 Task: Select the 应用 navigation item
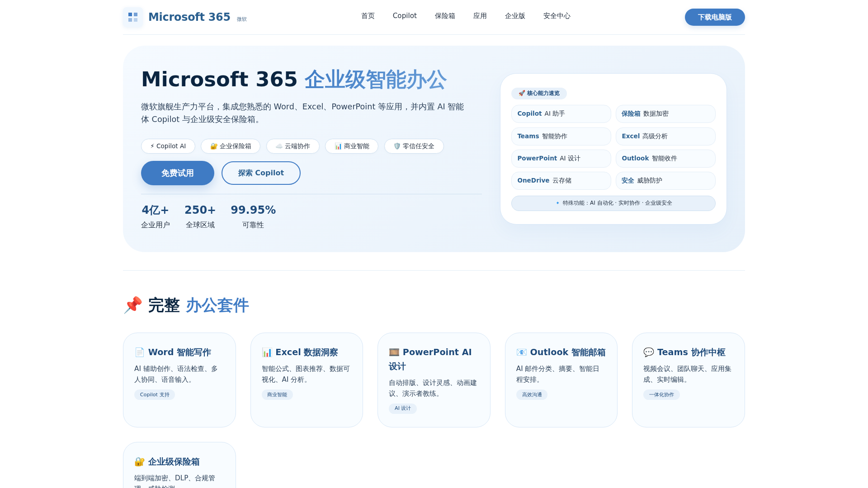480,16
